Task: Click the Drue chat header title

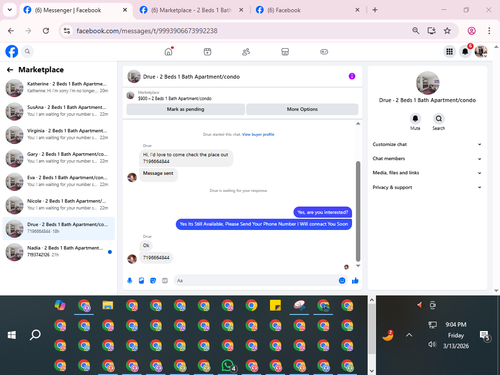Action: coord(191,77)
